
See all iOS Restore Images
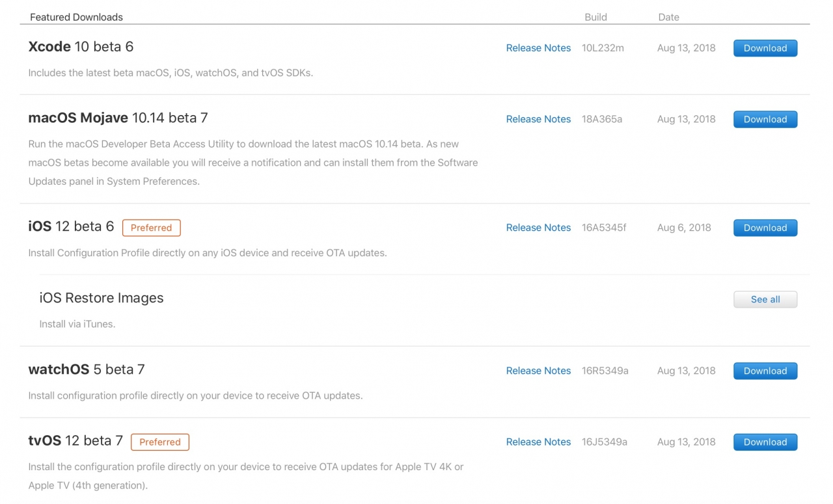tap(765, 299)
